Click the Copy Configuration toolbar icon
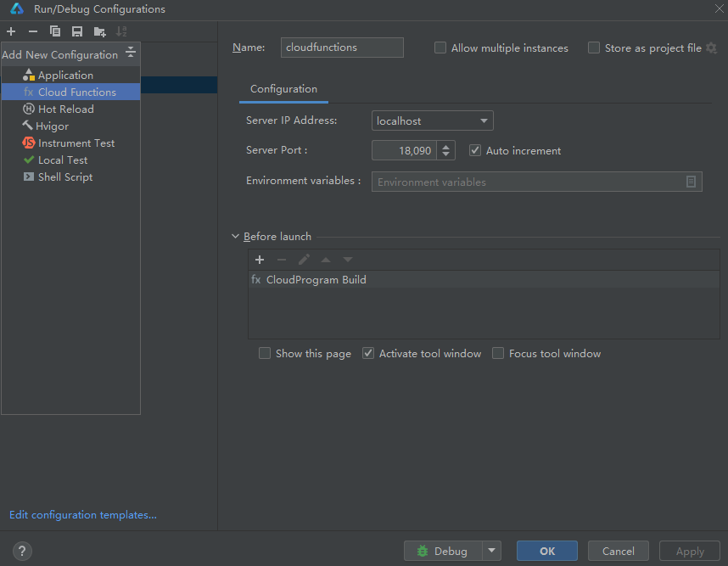 [55, 31]
